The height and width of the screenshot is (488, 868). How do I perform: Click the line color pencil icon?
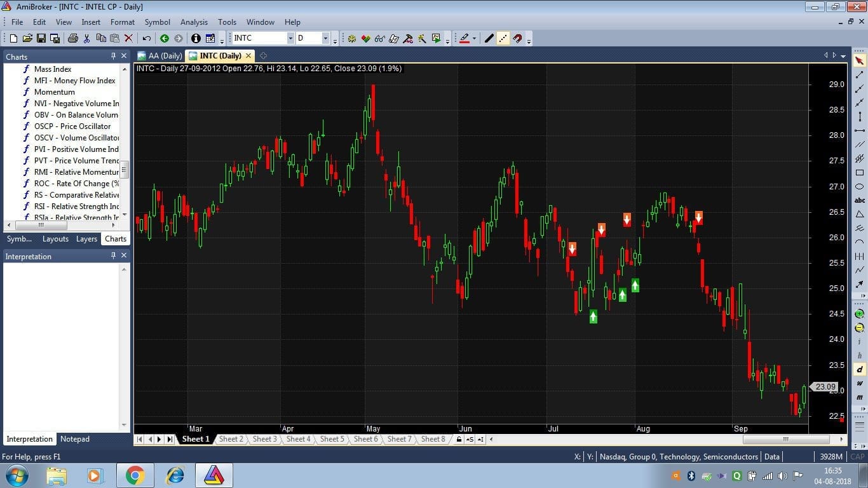465,38
